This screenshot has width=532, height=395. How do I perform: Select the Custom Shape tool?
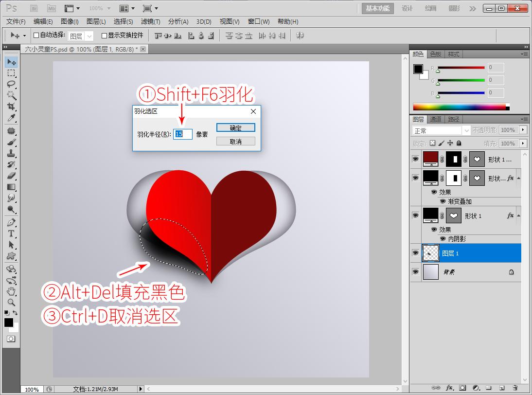click(x=11, y=256)
